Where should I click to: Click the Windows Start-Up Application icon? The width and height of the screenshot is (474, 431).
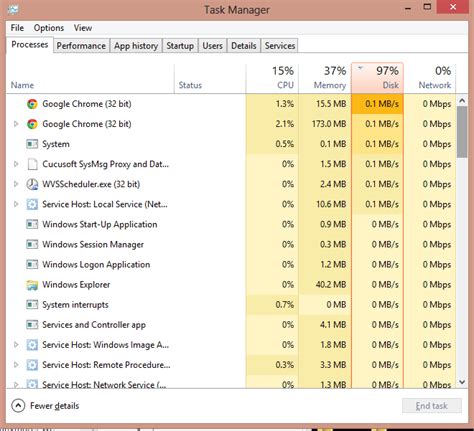32,224
